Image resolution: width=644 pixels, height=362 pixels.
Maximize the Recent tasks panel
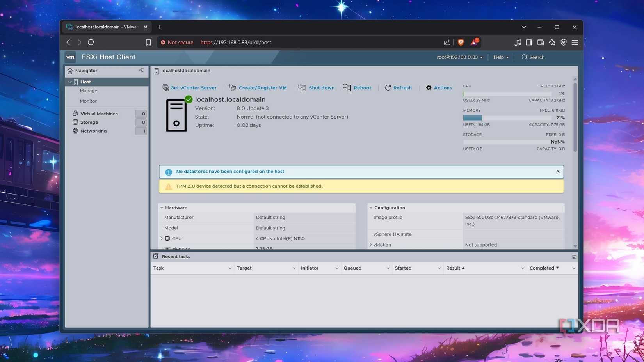[x=574, y=257]
